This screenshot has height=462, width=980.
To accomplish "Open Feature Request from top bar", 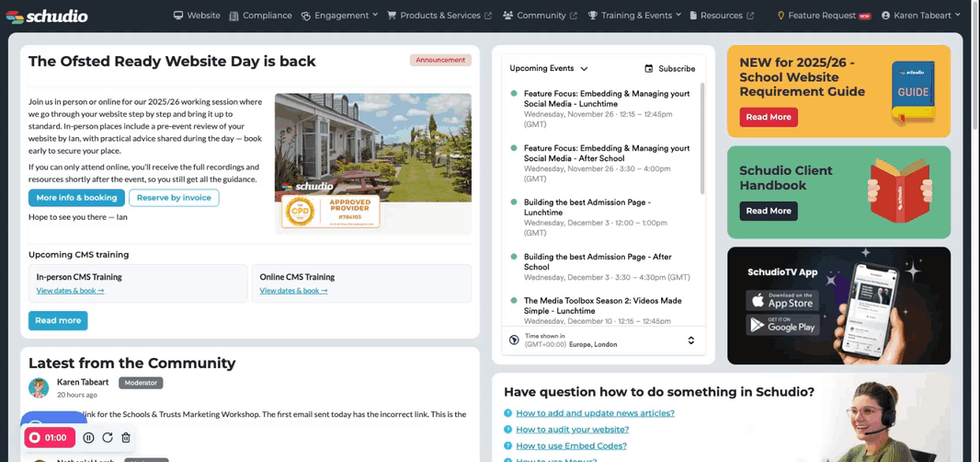I will click(824, 16).
